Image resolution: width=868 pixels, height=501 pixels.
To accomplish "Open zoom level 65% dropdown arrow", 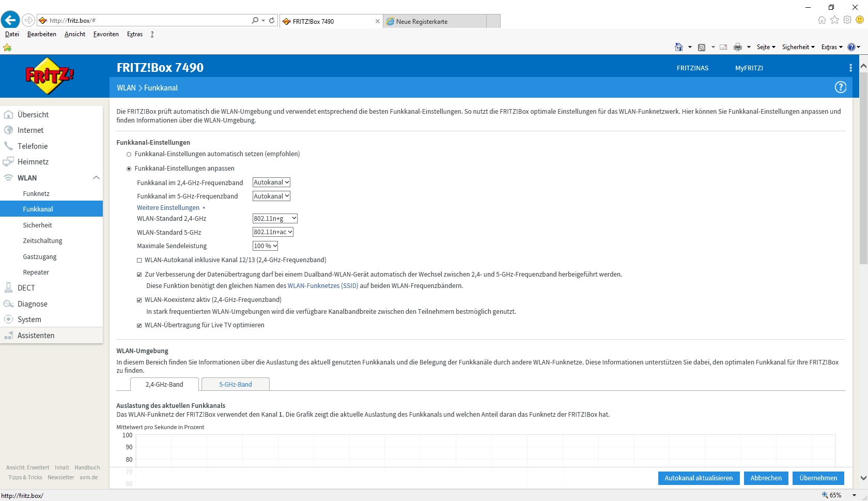I will [855, 495].
